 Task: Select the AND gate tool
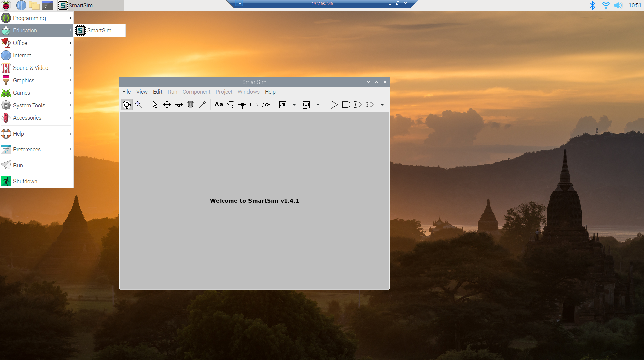pos(346,105)
